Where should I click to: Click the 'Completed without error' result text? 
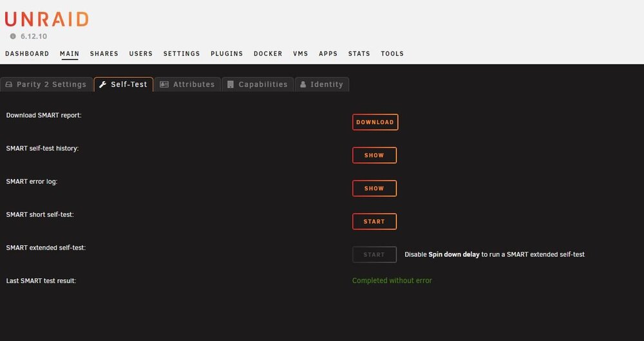pos(392,281)
